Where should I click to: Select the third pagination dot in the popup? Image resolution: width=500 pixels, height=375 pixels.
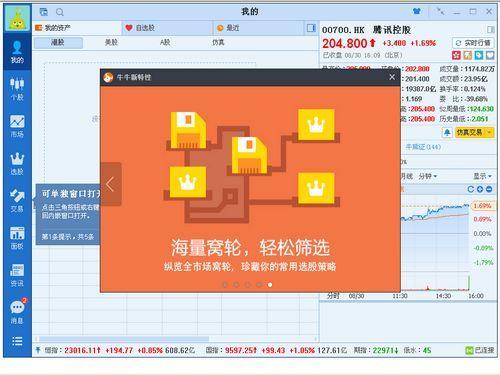[x=248, y=285]
